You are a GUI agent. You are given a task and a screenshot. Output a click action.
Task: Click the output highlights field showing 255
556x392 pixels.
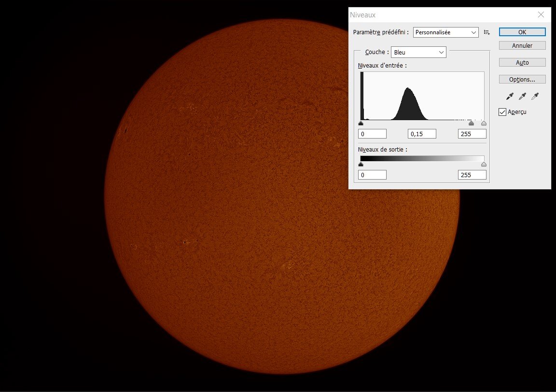pyautogui.click(x=472, y=175)
